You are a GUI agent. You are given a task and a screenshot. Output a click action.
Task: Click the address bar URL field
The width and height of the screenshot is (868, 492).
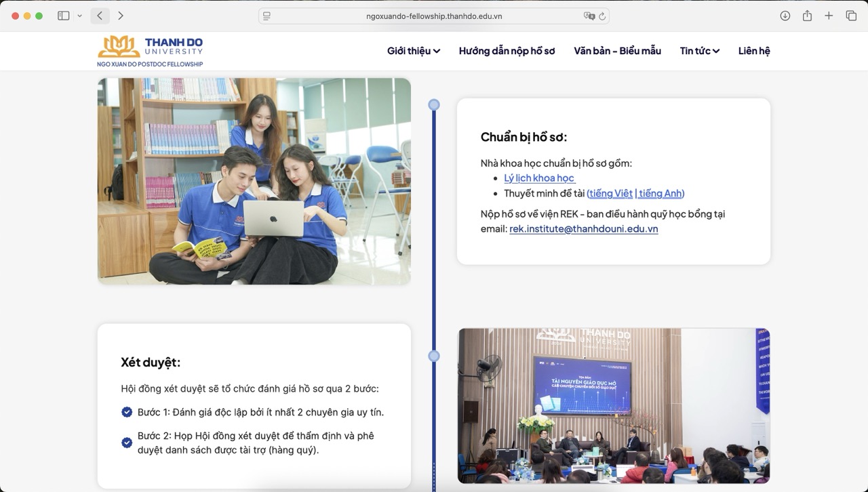pyautogui.click(x=434, y=16)
